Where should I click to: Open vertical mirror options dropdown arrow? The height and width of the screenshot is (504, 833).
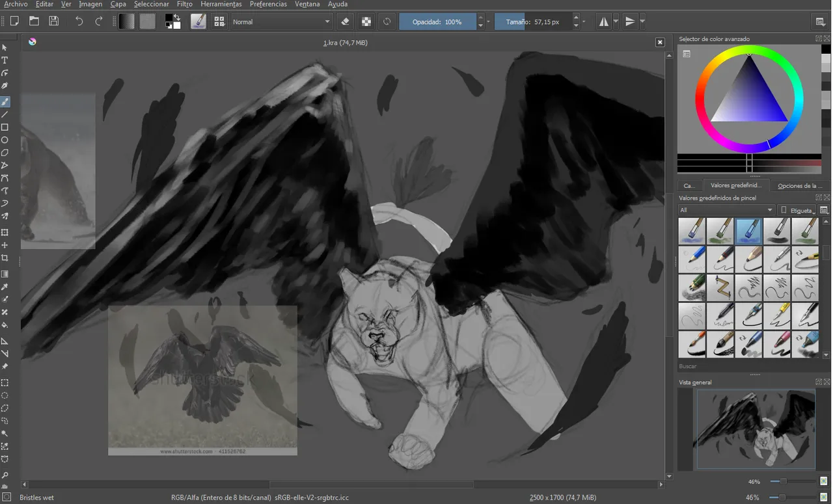click(x=642, y=21)
